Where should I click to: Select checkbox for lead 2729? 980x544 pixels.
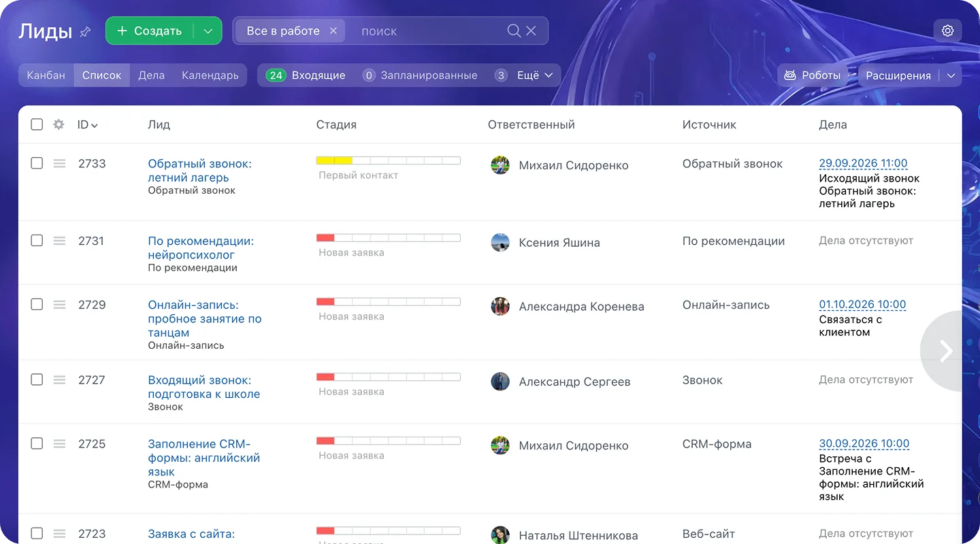[x=37, y=305]
